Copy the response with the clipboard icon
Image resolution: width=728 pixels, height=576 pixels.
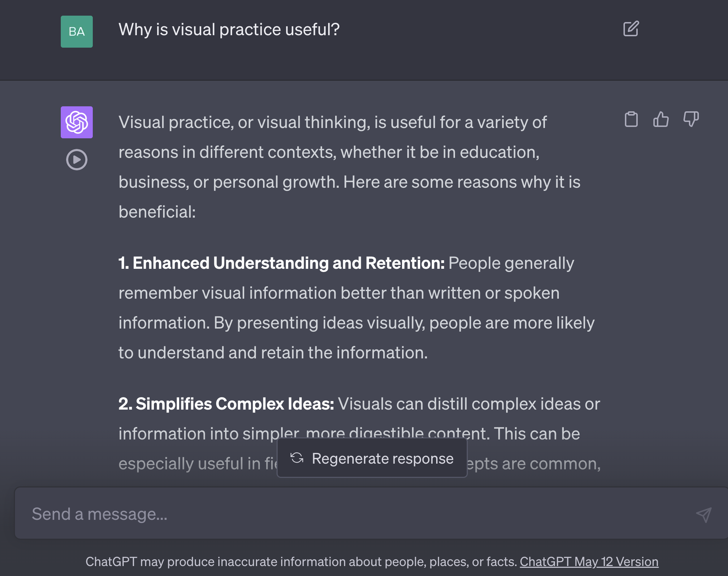(x=631, y=119)
